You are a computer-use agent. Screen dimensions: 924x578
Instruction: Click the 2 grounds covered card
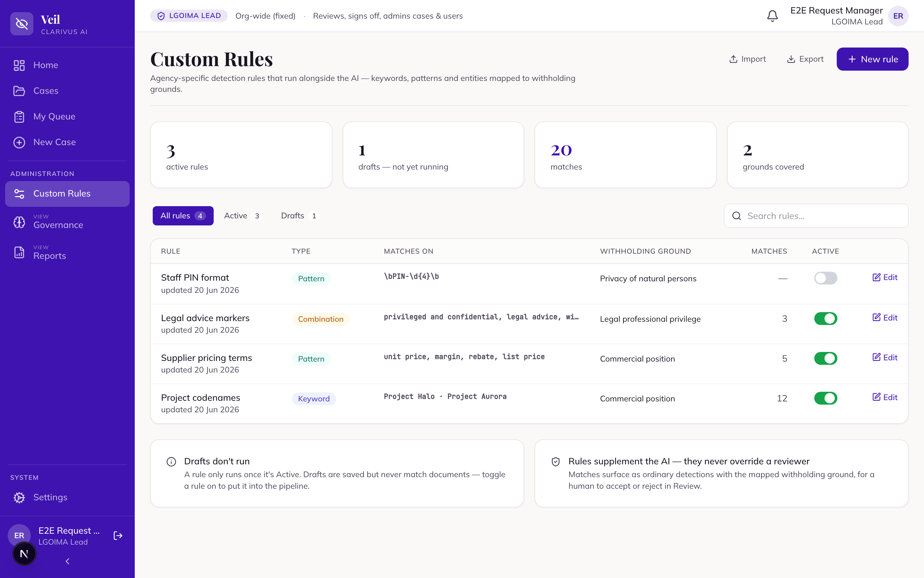click(817, 155)
